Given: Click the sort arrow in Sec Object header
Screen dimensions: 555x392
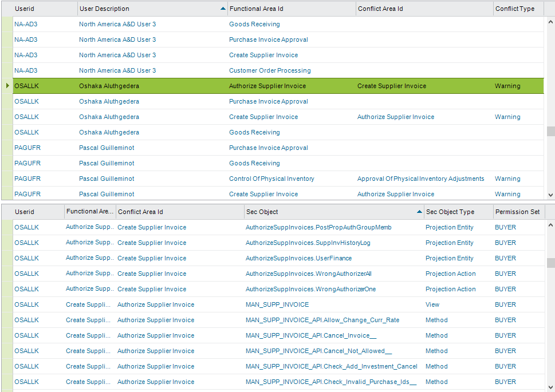Looking at the screenshot, I should pyautogui.click(x=419, y=212).
